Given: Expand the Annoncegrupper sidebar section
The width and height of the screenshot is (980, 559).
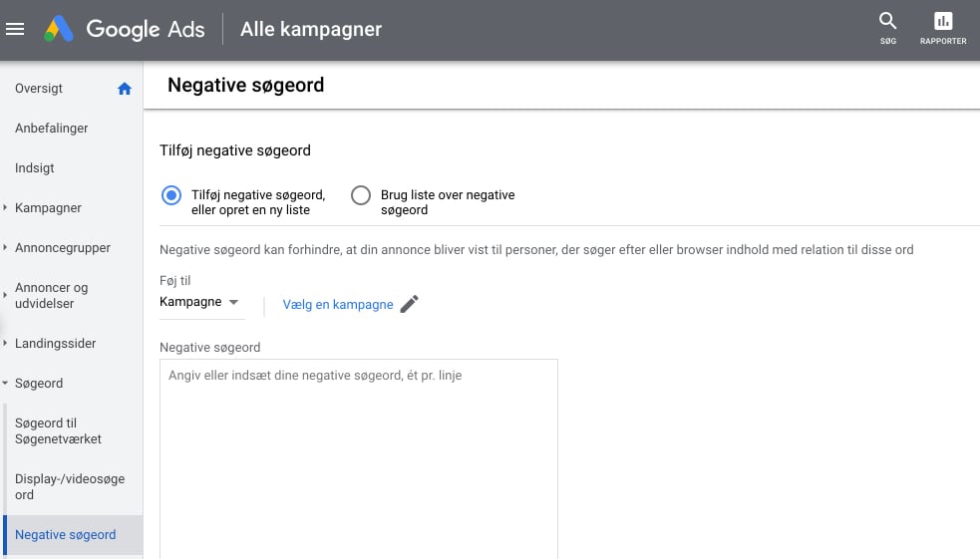Looking at the screenshot, I should point(62,248).
